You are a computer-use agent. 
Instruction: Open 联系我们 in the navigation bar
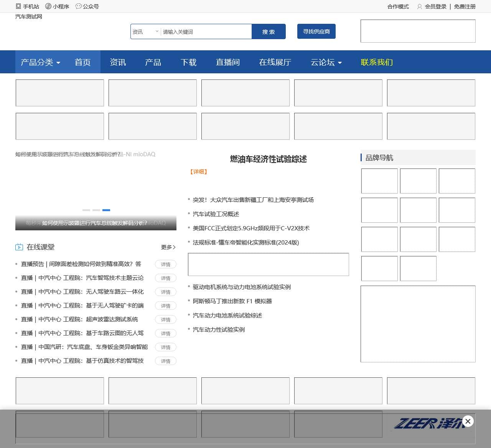tap(376, 62)
